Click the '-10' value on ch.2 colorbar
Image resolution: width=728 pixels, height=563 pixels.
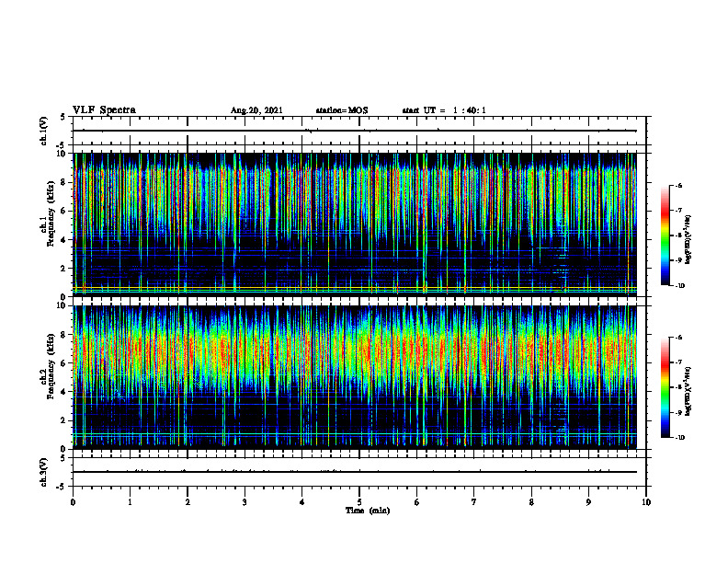pyautogui.click(x=679, y=438)
